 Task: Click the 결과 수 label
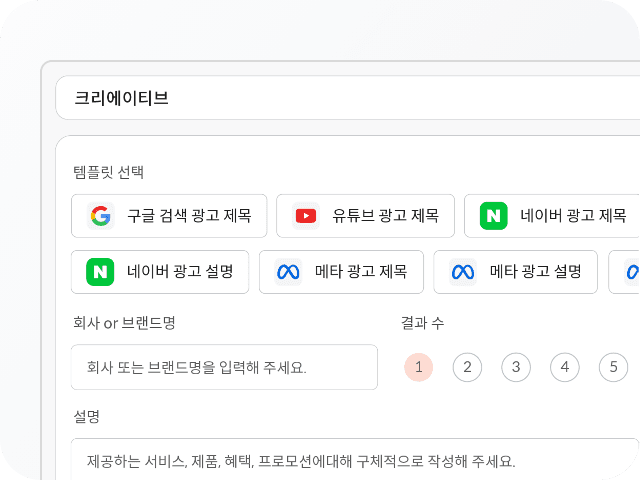click(422, 323)
